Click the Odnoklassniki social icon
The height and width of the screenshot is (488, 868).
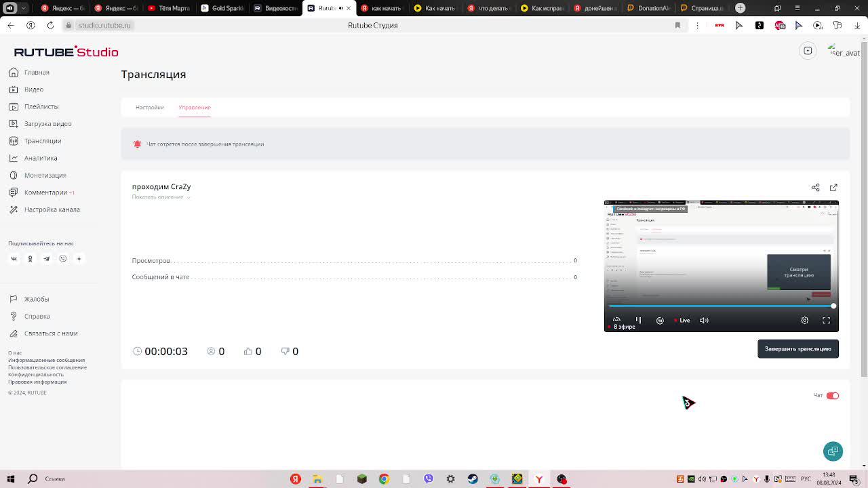[30, 258]
